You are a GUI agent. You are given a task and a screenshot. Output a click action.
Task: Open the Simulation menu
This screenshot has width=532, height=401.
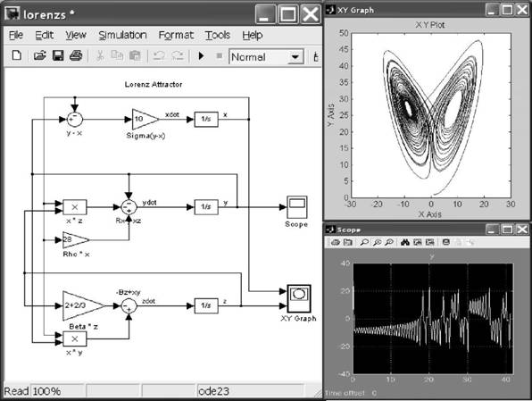click(122, 36)
